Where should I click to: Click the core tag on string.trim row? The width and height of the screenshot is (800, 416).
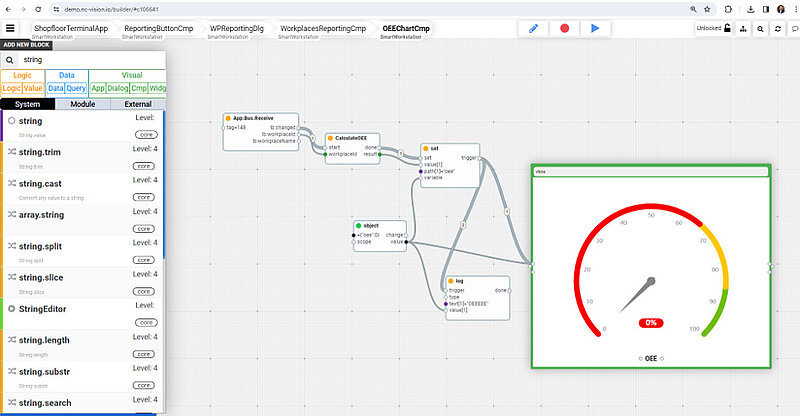coord(144,166)
